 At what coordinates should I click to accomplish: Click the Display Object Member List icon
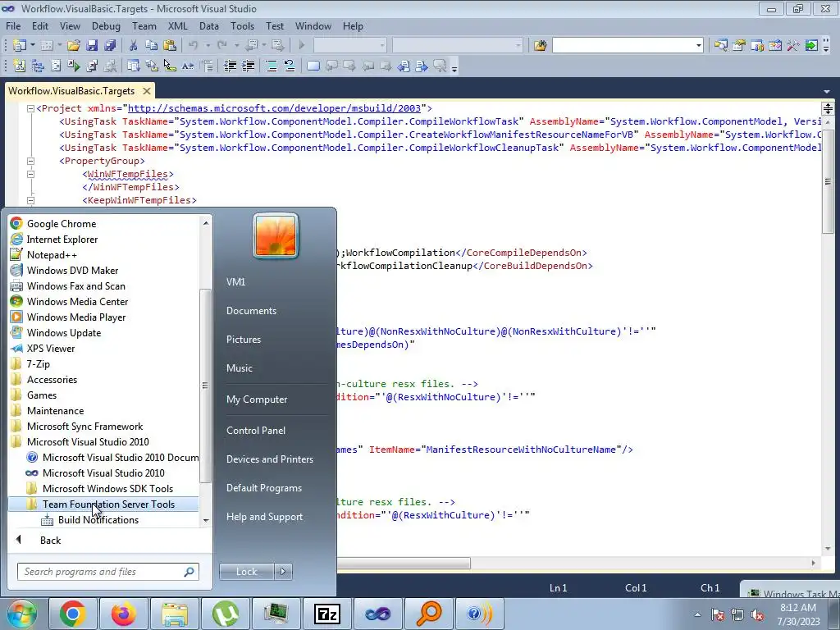134,66
